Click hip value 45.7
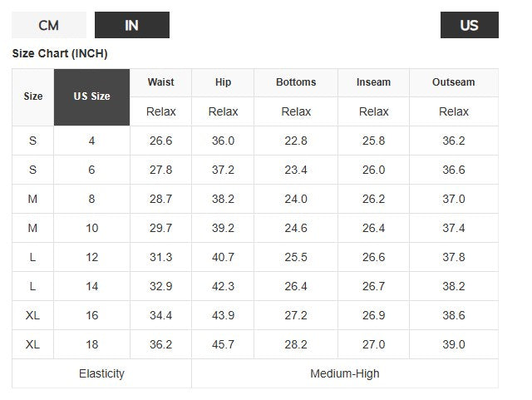The image size is (532, 400). point(223,344)
